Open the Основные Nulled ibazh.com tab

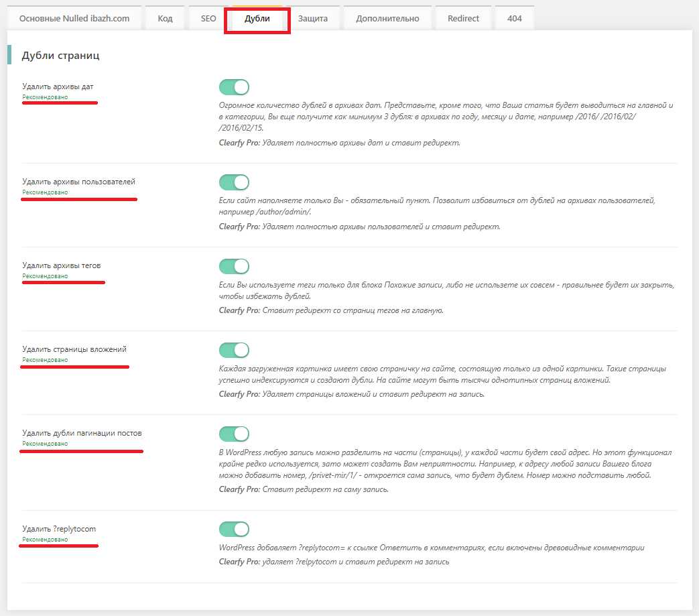[74, 18]
